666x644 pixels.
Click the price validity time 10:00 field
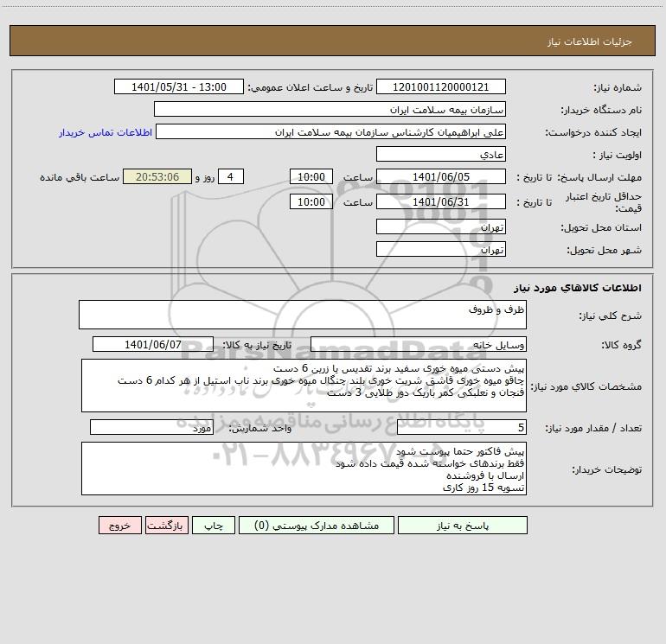click(x=311, y=201)
